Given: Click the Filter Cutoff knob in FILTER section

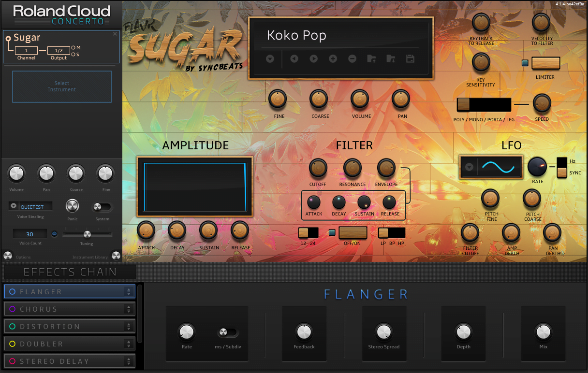Looking at the screenshot, I should [318, 168].
